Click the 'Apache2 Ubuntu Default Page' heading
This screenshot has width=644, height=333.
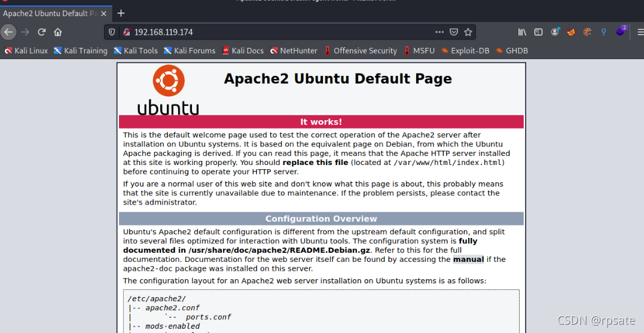[338, 79]
